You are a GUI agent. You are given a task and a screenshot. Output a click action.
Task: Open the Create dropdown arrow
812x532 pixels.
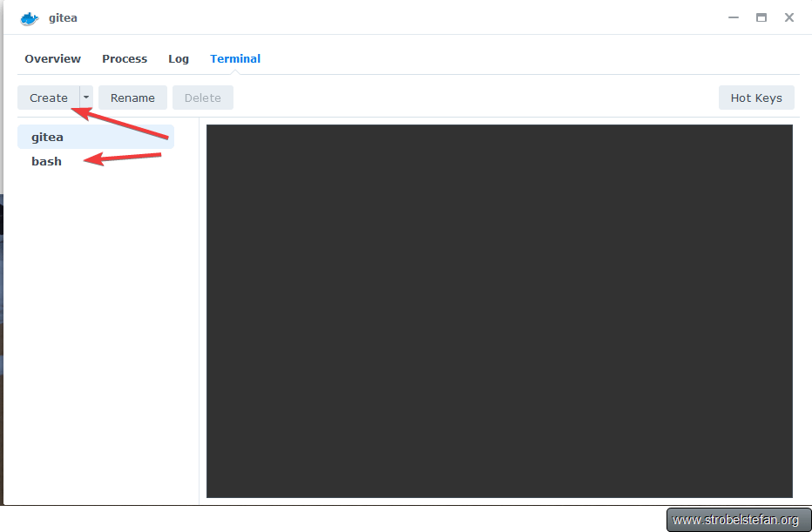click(x=85, y=98)
